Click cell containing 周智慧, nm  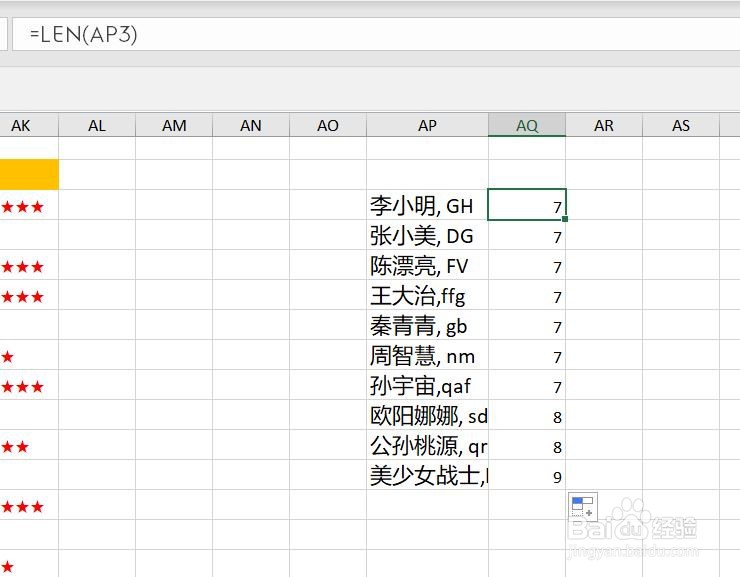427,356
